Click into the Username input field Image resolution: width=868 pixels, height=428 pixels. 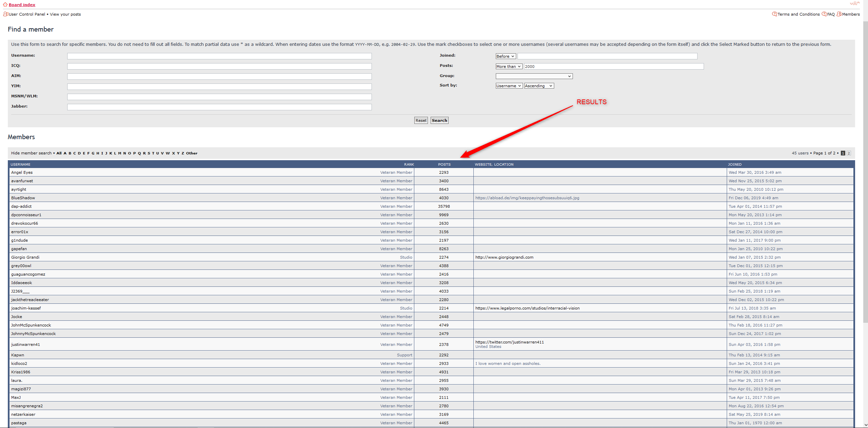(219, 56)
